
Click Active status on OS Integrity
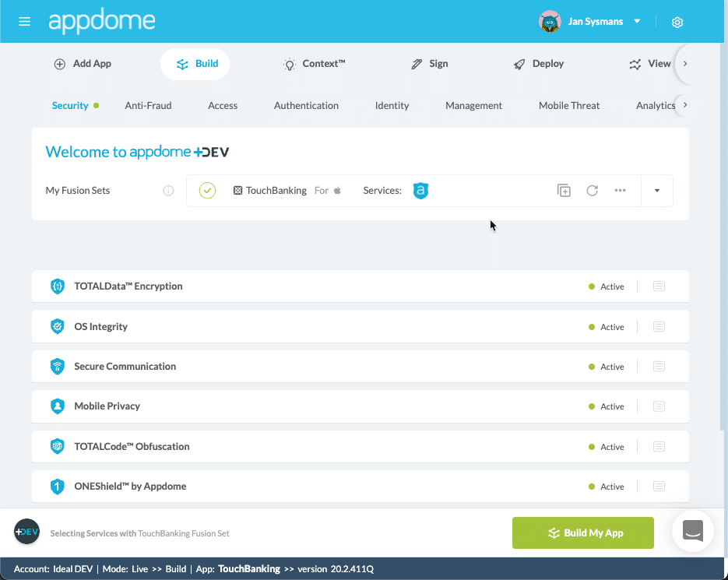(607, 327)
